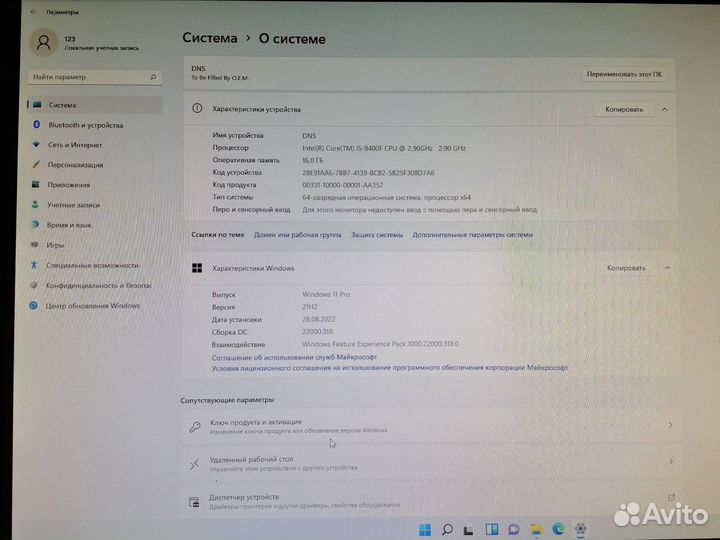Open Microsoft Edge in taskbar

[x=558, y=529]
